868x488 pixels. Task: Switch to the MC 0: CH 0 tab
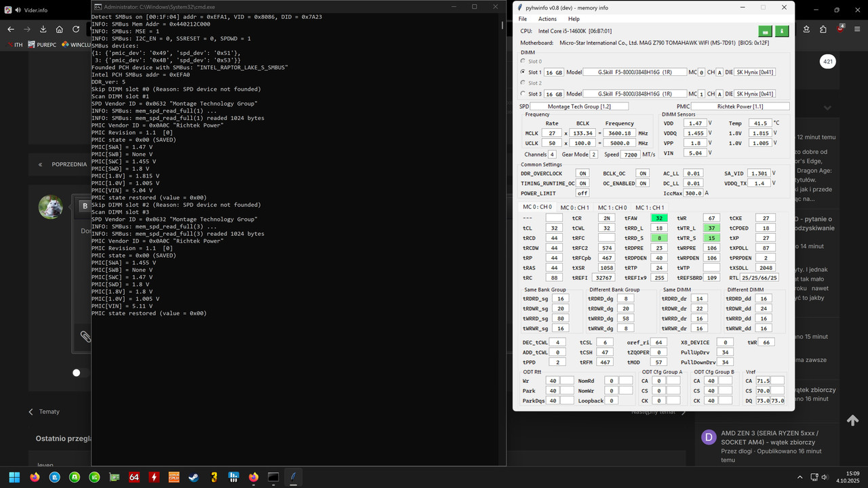536,207
